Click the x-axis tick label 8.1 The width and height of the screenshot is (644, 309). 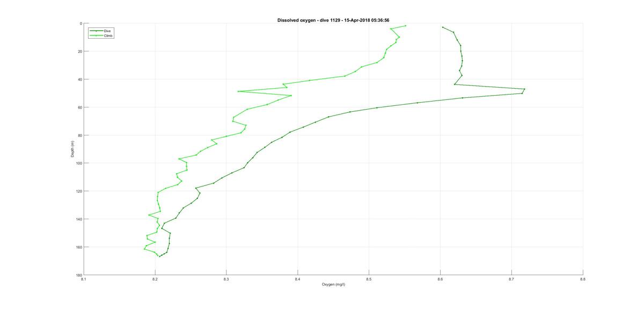pyautogui.click(x=84, y=279)
